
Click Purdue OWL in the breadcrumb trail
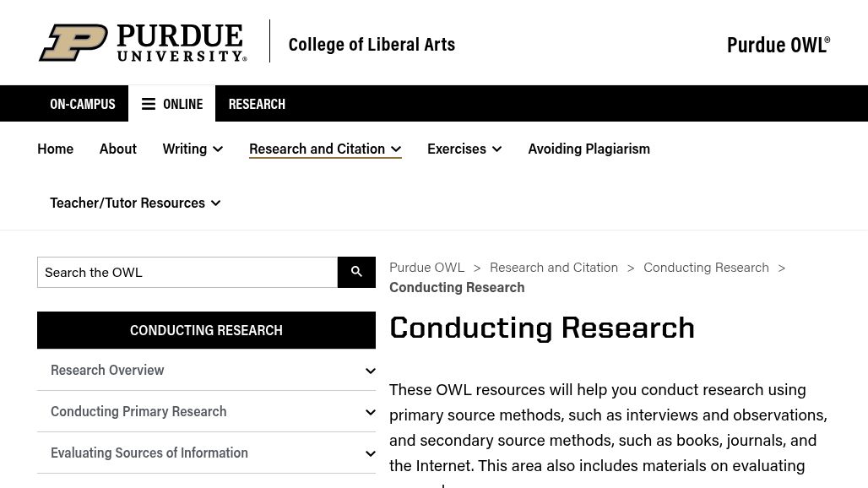426,267
